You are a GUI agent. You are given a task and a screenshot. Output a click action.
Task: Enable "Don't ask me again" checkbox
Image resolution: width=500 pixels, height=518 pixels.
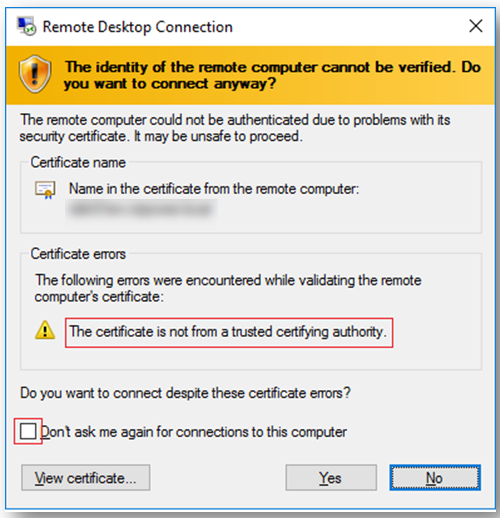[28, 431]
